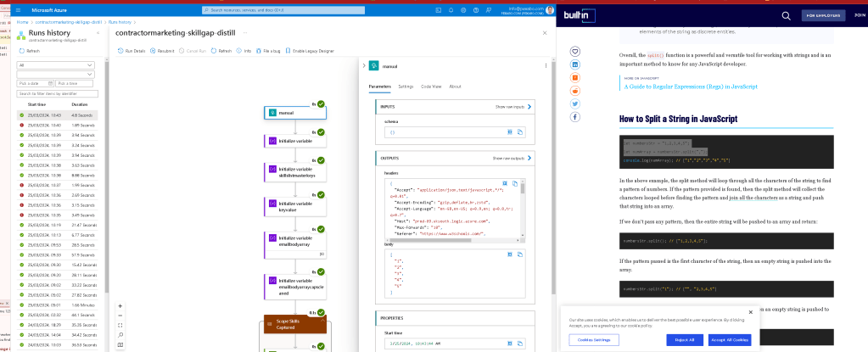Collapse the manual details panel chevron
Image resolution: width=868 pixels, height=352 pixels.
click(x=364, y=66)
